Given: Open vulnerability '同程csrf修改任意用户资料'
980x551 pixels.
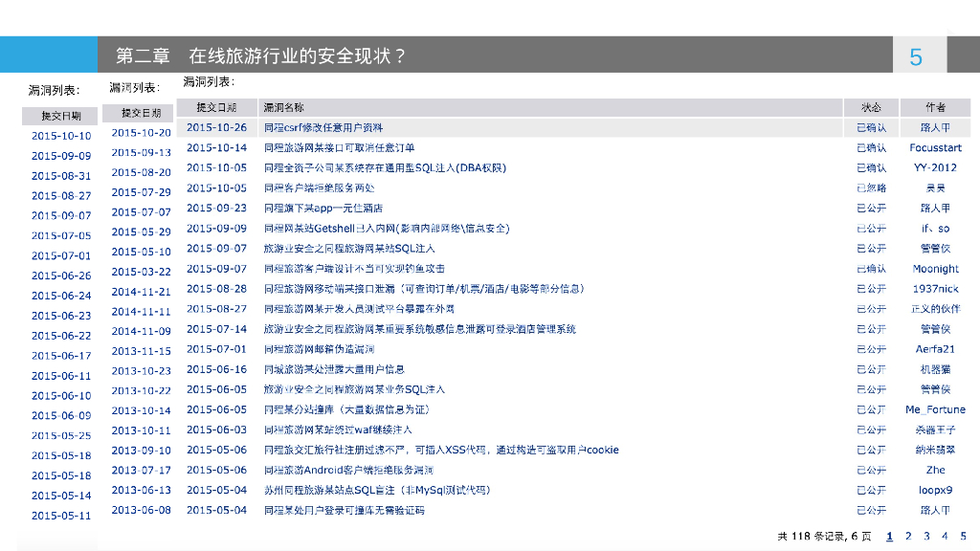Looking at the screenshot, I should click(x=323, y=127).
